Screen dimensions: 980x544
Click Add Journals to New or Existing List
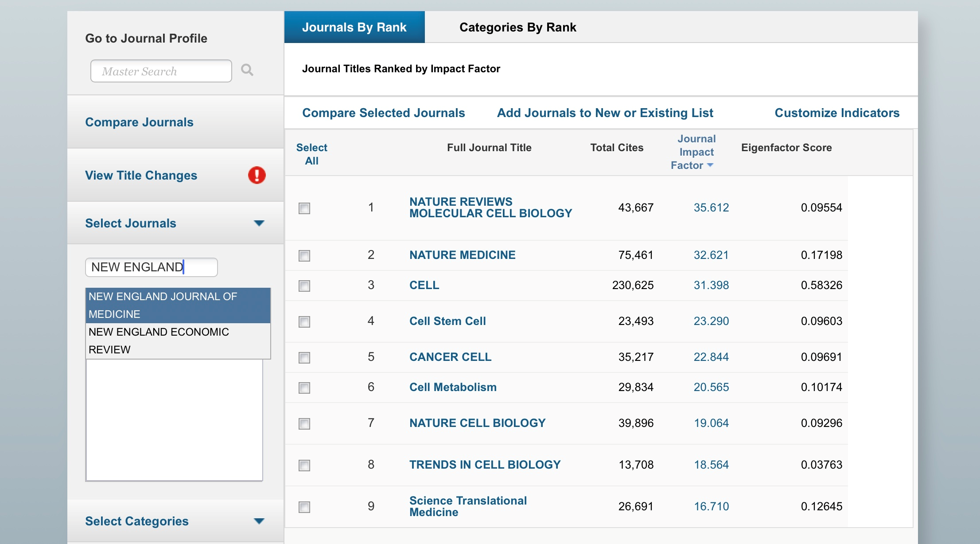[x=605, y=113]
